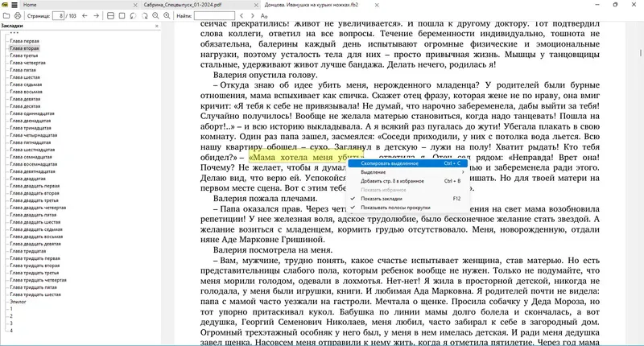The image size is (644, 346).
Task: Click the zoom out magnifier icon
Action: coord(155,15)
